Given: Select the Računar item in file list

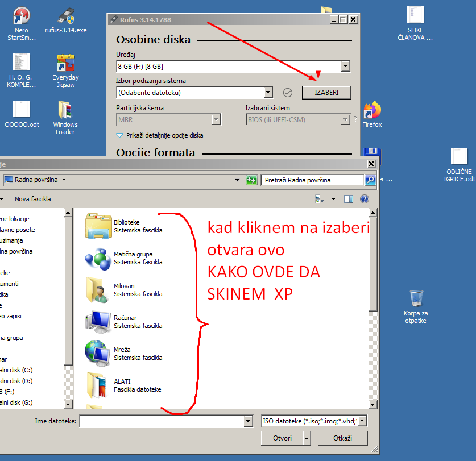Looking at the screenshot, I should click(125, 322).
